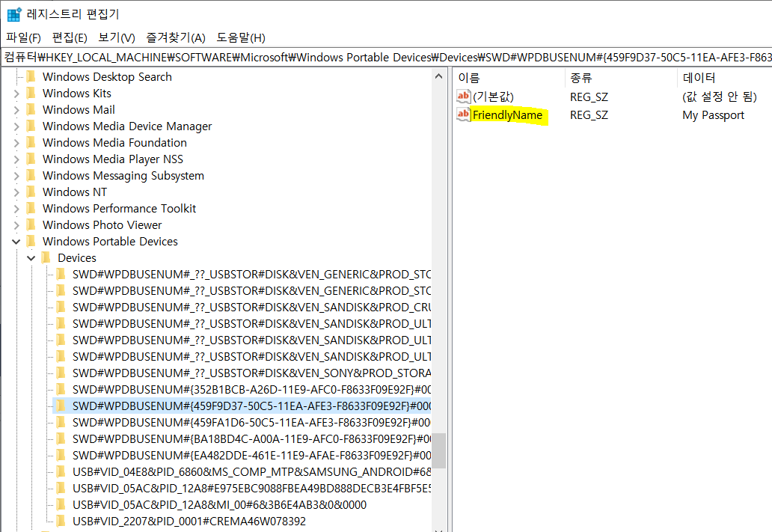Select the (기본값) value name

(493, 97)
